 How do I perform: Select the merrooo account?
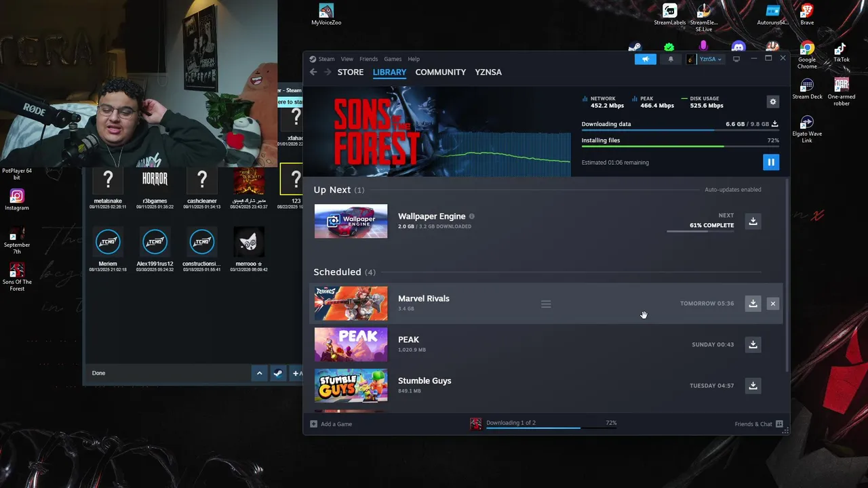coord(249,250)
